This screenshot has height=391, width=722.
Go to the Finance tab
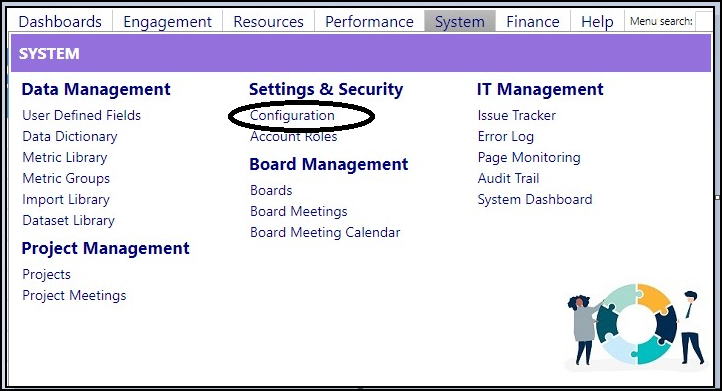[533, 22]
